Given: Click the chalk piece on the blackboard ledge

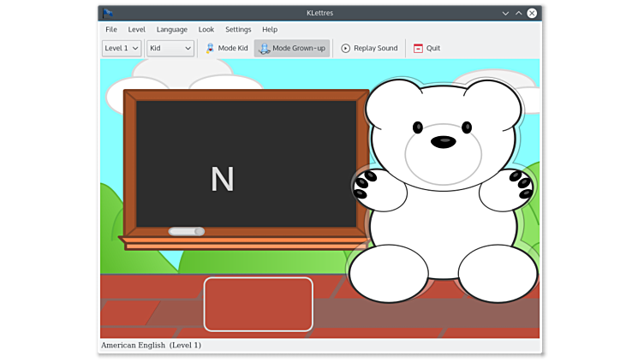Looking at the screenshot, I should (x=187, y=231).
